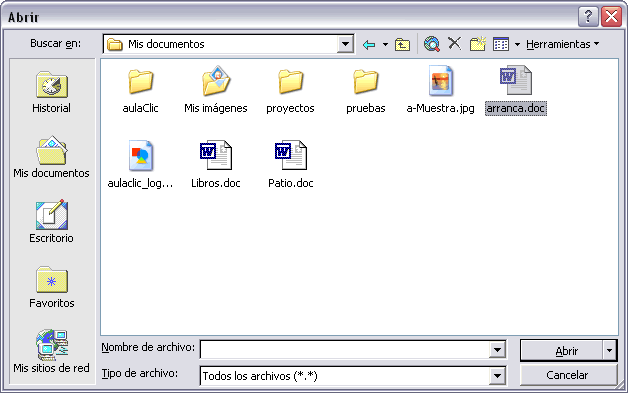The width and height of the screenshot is (628, 393).
Task: Select arranca.doc Word document
Action: [516, 91]
